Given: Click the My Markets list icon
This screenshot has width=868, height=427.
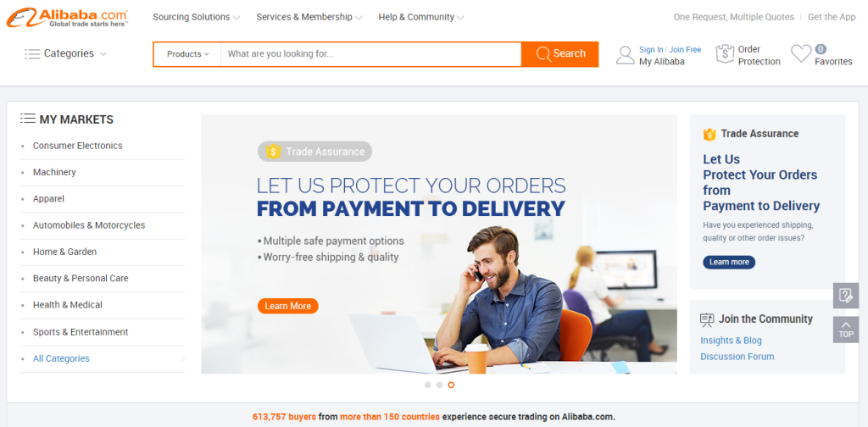Looking at the screenshot, I should (28, 119).
